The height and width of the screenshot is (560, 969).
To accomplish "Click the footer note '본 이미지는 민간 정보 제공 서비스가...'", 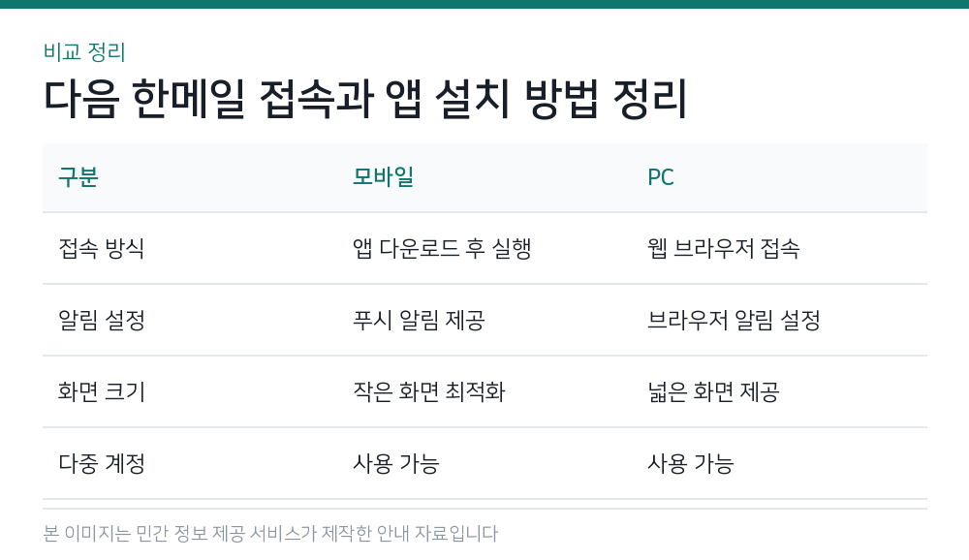I will (270, 534).
